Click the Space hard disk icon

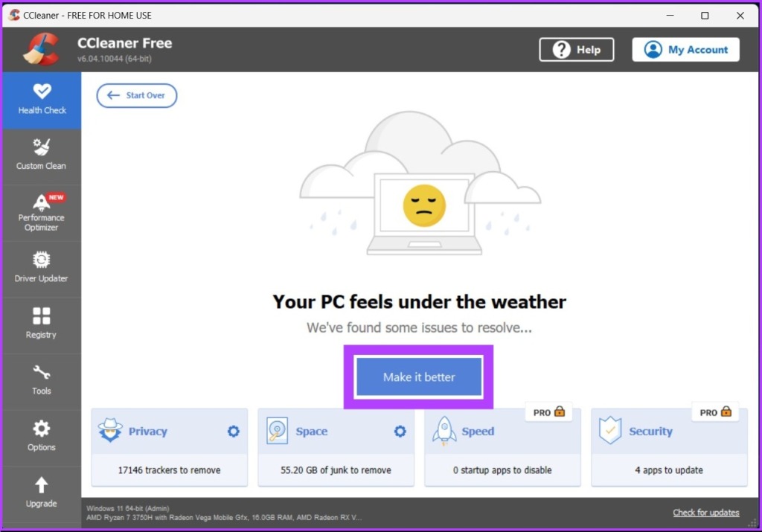click(277, 431)
